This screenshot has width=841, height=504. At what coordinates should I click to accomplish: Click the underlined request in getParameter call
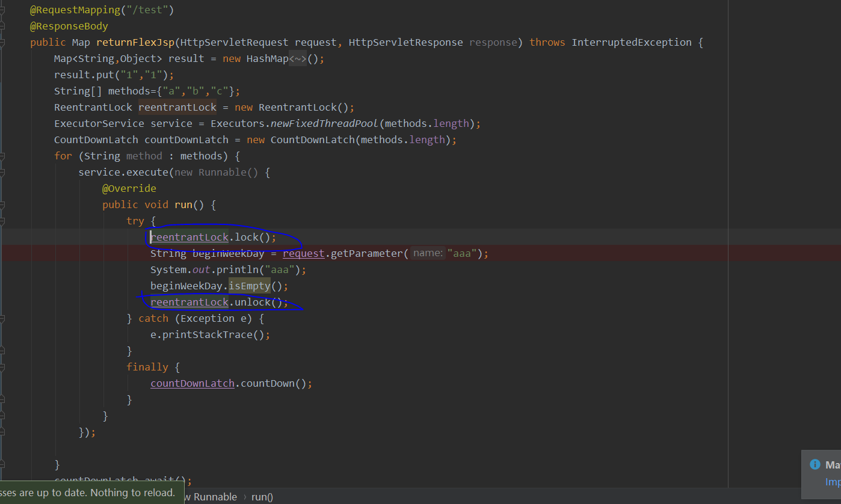click(303, 253)
